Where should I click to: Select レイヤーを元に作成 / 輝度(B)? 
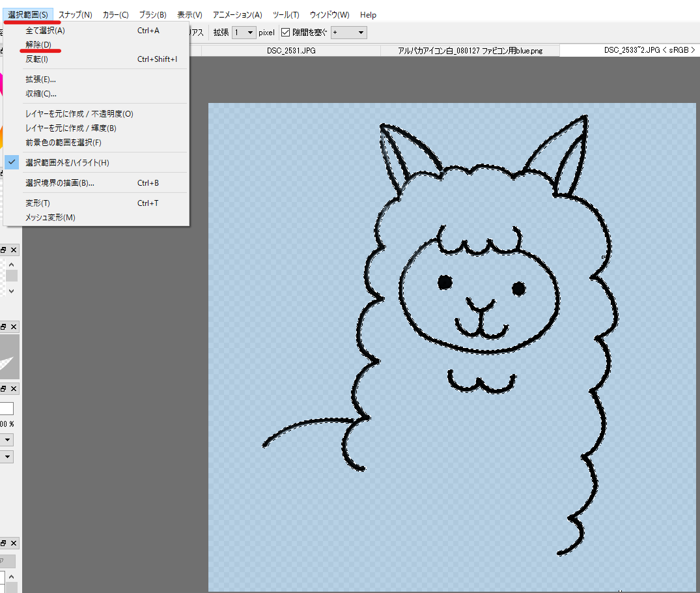point(96,128)
